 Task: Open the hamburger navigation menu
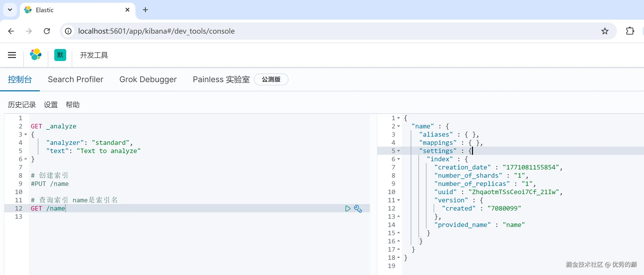tap(12, 55)
